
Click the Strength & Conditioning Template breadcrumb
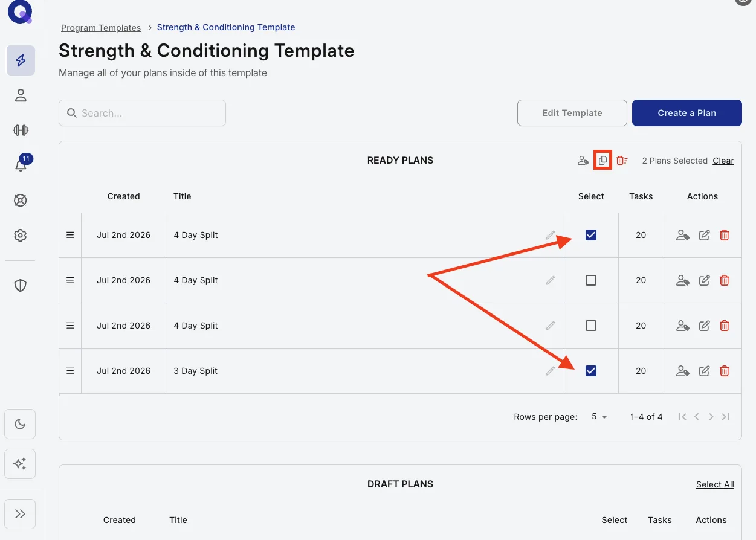point(226,27)
